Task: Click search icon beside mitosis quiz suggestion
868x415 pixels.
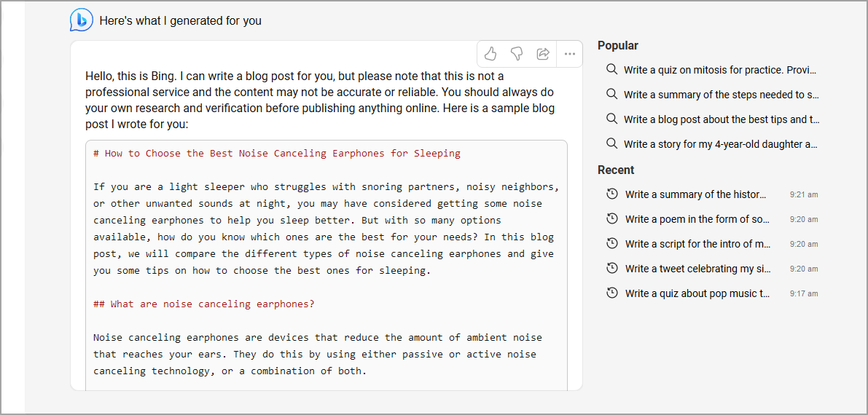Action: point(611,70)
